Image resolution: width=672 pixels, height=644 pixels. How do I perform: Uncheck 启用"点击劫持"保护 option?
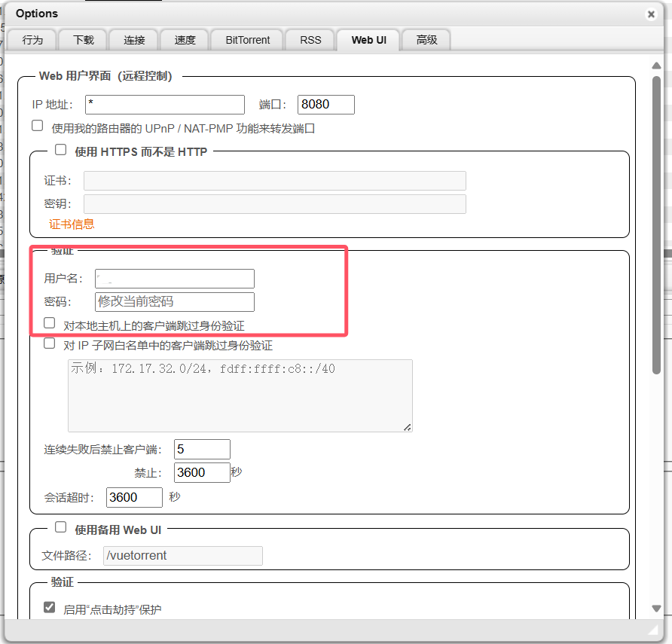click(x=50, y=607)
